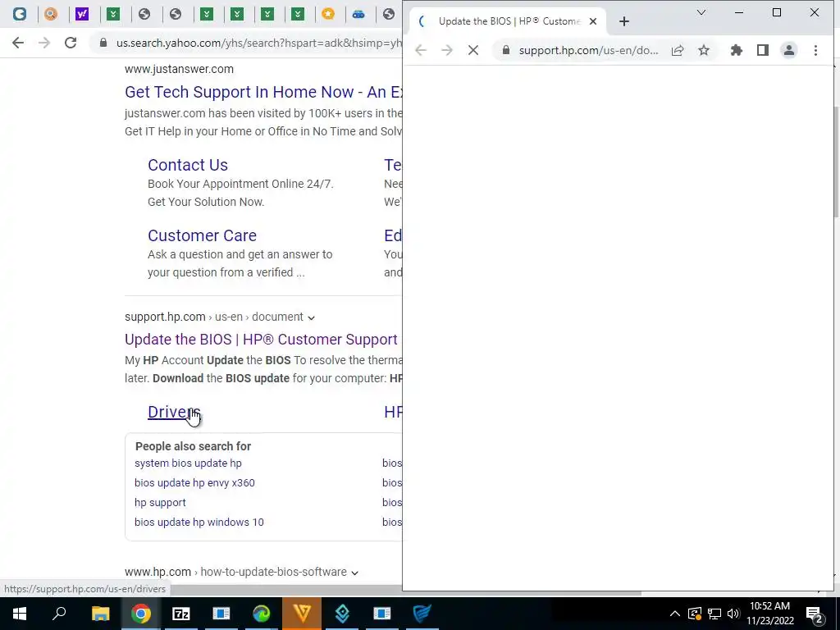
Task: Open the Extensions puzzle menu
Action: 737,50
